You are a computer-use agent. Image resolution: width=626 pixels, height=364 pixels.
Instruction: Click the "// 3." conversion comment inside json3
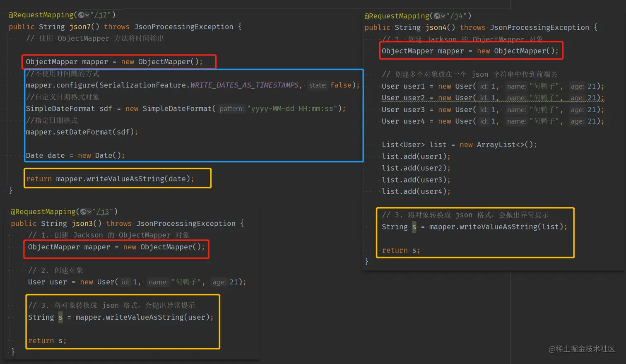(x=112, y=306)
